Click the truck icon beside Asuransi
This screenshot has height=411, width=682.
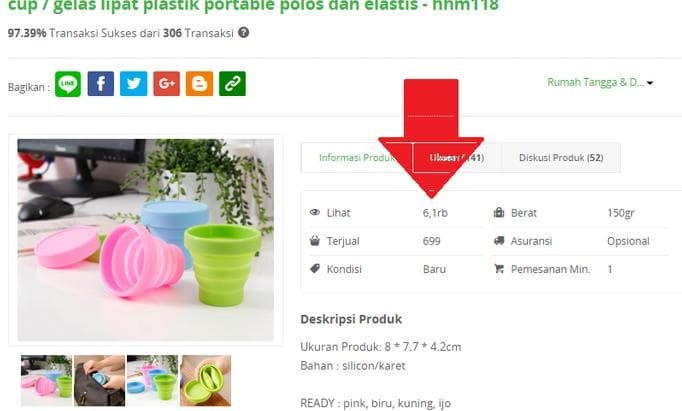coord(499,241)
